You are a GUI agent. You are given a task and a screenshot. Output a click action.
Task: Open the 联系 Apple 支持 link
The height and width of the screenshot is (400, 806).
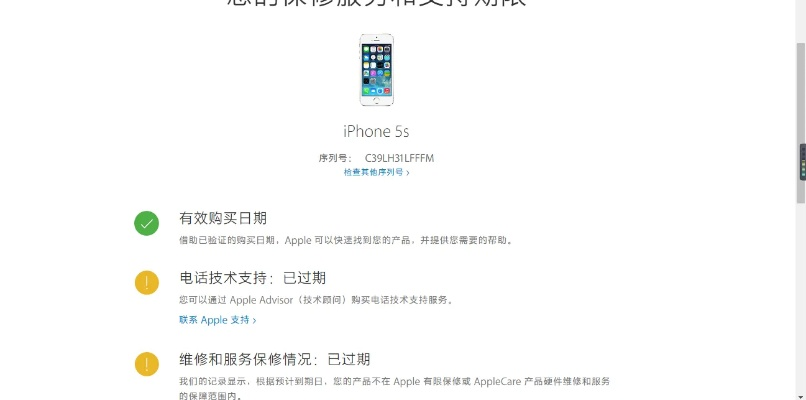pos(217,320)
